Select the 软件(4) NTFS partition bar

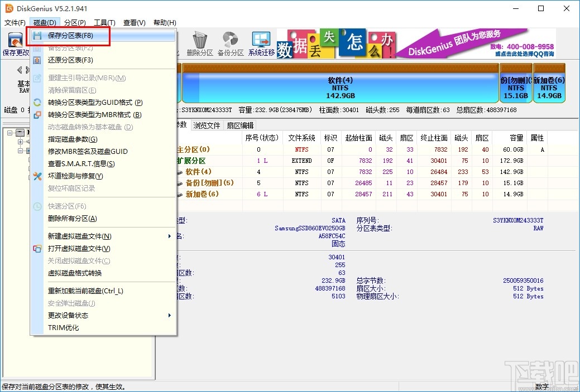pyautogui.click(x=339, y=88)
